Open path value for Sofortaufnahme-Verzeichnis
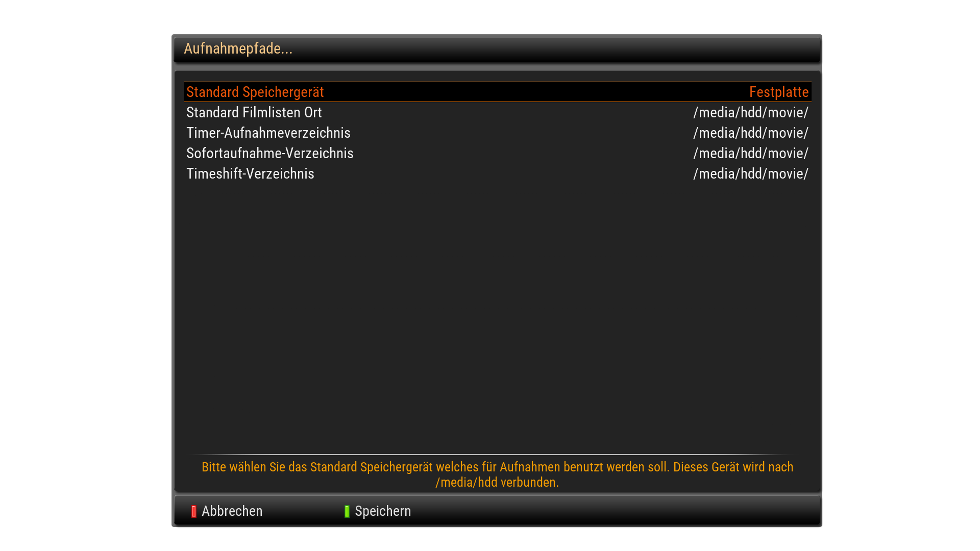The width and height of the screenshot is (980, 551). tap(750, 154)
